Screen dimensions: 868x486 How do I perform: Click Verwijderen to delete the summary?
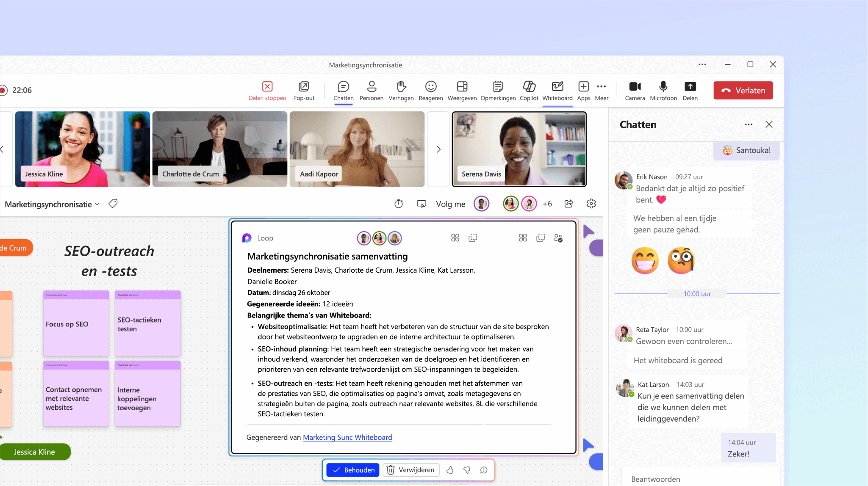coord(410,470)
